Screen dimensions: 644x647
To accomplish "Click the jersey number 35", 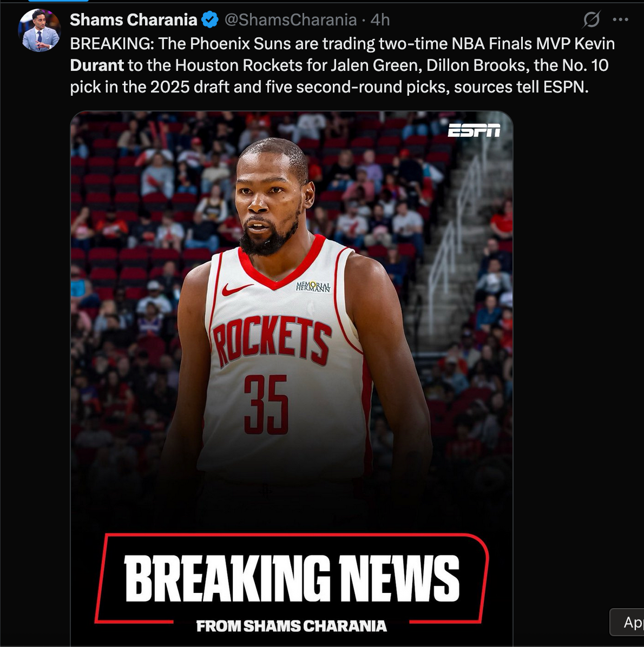I will tap(266, 405).
